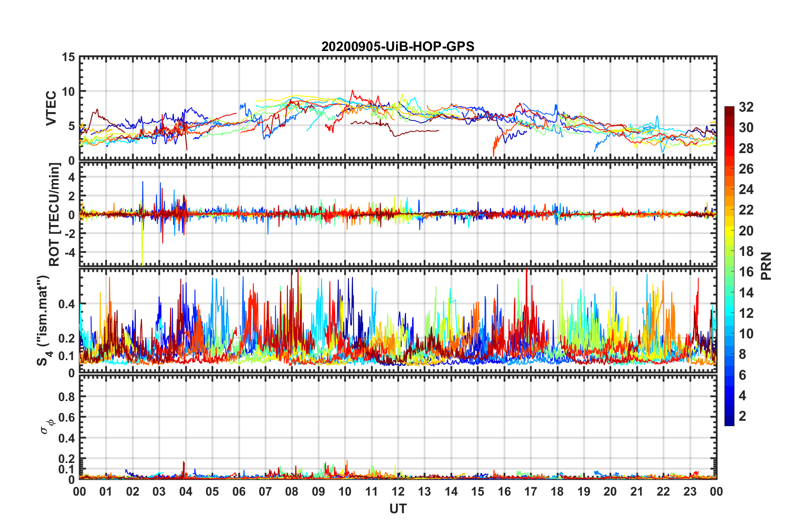Click the VTEC axis tick 15
The width and height of the screenshot is (796, 532).
pos(68,57)
